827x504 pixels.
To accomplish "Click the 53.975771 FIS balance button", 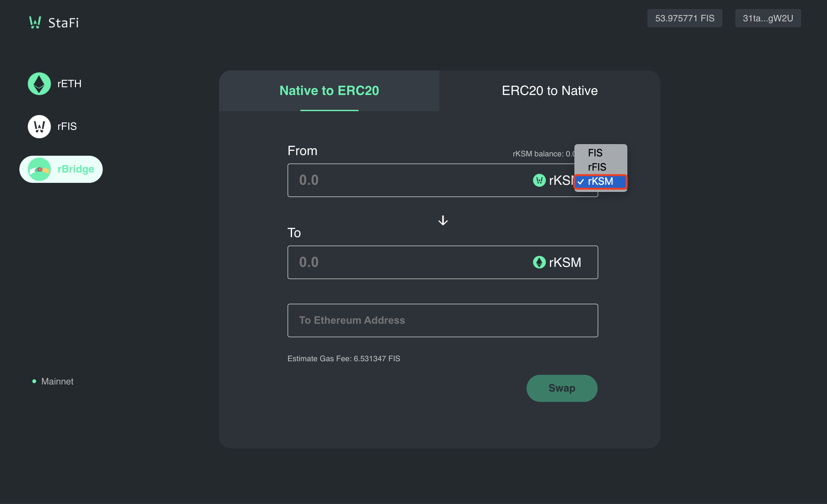I will (684, 18).
